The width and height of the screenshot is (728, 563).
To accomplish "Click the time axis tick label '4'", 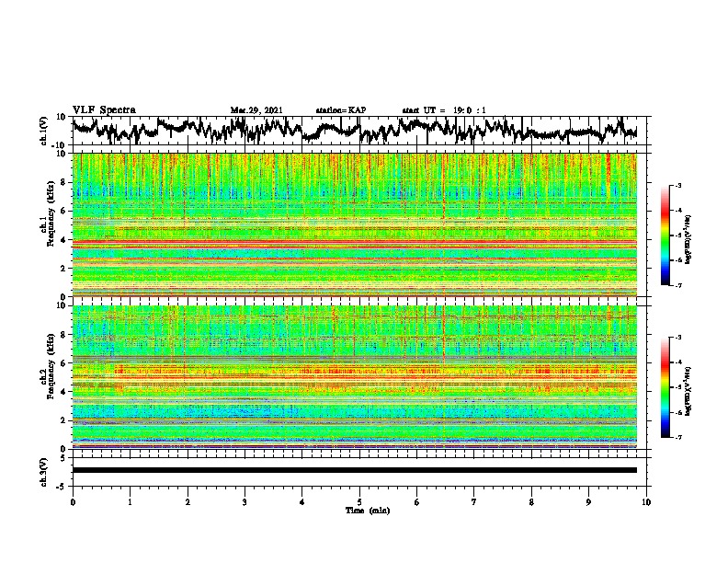I will click(302, 502).
